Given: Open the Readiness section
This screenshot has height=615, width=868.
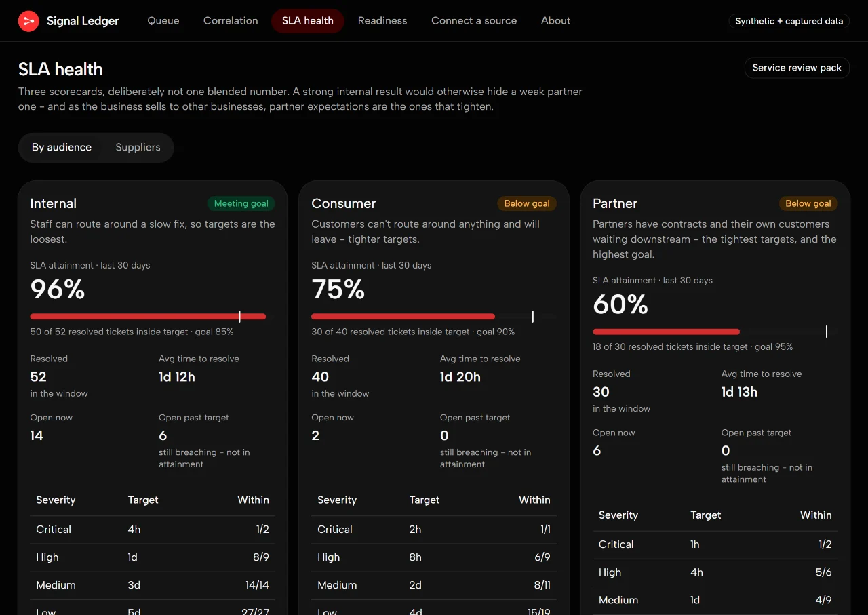Looking at the screenshot, I should tap(382, 21).
